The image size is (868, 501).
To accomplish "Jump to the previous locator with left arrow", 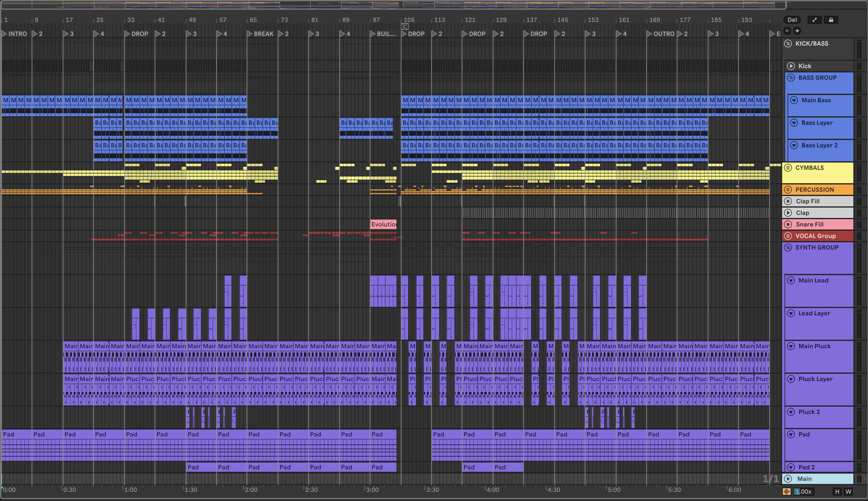I will 787,31.
